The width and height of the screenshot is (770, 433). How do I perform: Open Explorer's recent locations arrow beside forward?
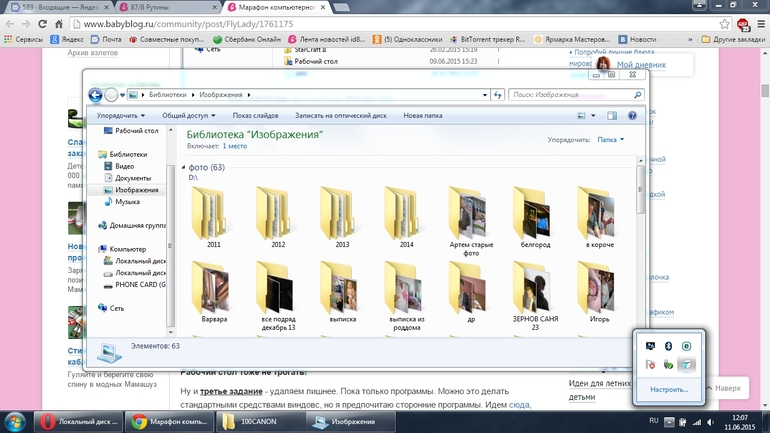[x=122, y=95]
